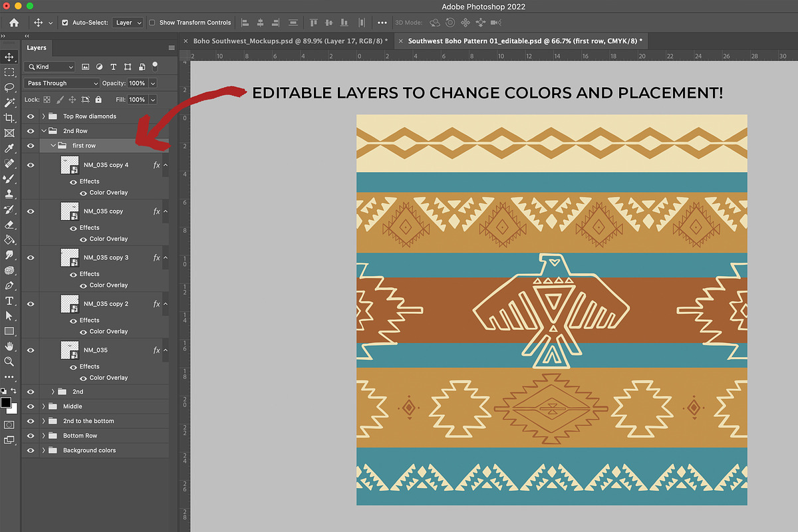Click the Lock All padlock icon
The width and height of the screenshot is (798, 532).
click(98, 100)
